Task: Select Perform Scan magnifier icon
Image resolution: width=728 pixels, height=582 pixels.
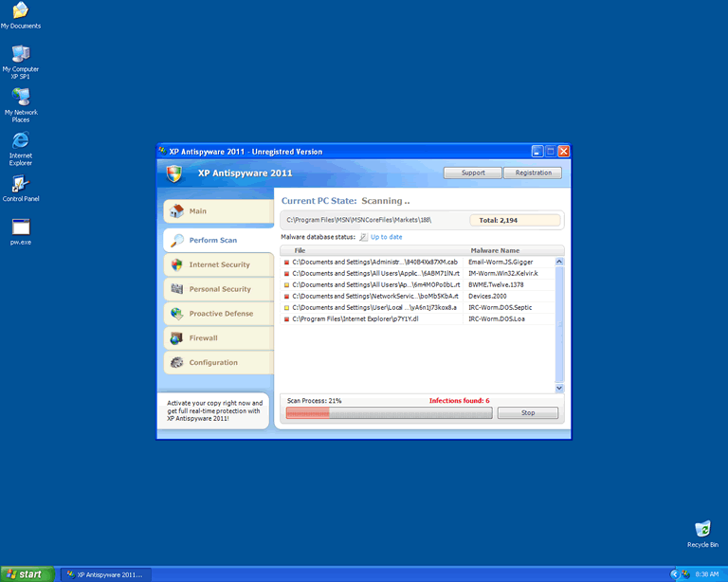Action: pyautogui.click(x=176, y=240)
